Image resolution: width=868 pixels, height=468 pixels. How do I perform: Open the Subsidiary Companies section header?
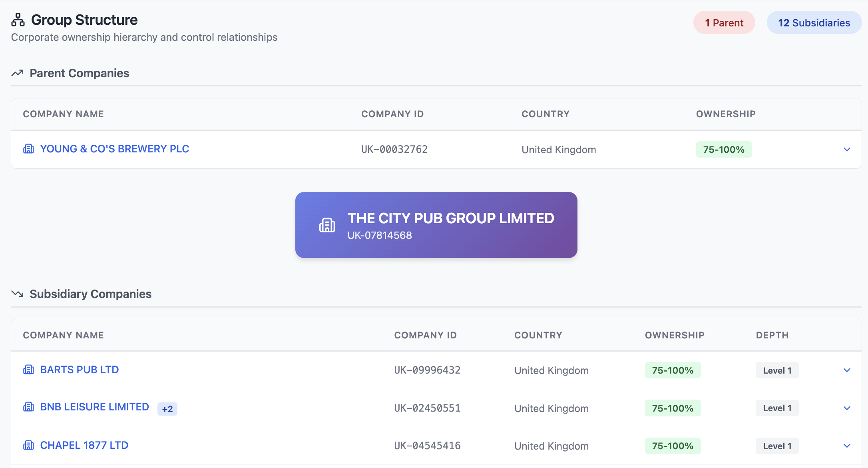[x=90, y=294]
